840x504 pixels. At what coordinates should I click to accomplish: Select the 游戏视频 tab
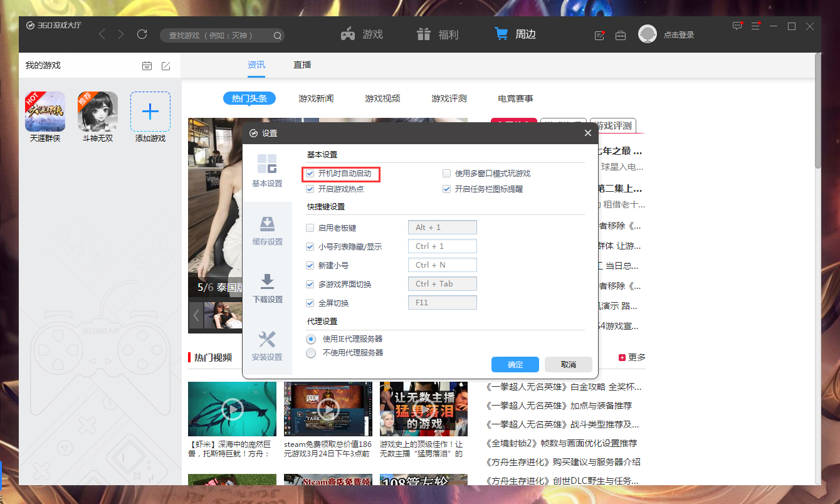[382, 98]
